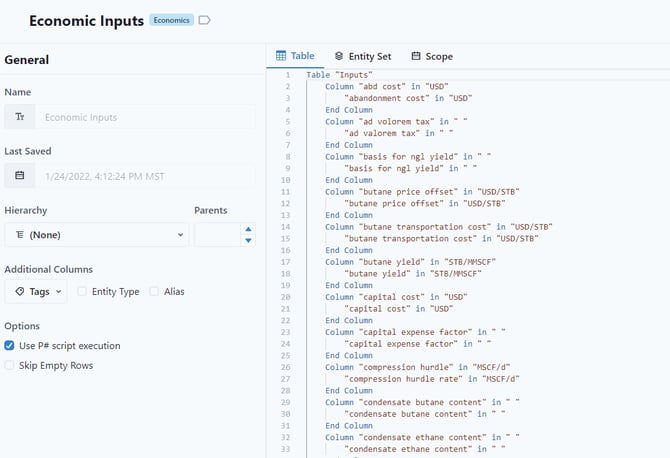Click the text icon in the Name field
Screen dimensions: 670x458
click(20, 117)
